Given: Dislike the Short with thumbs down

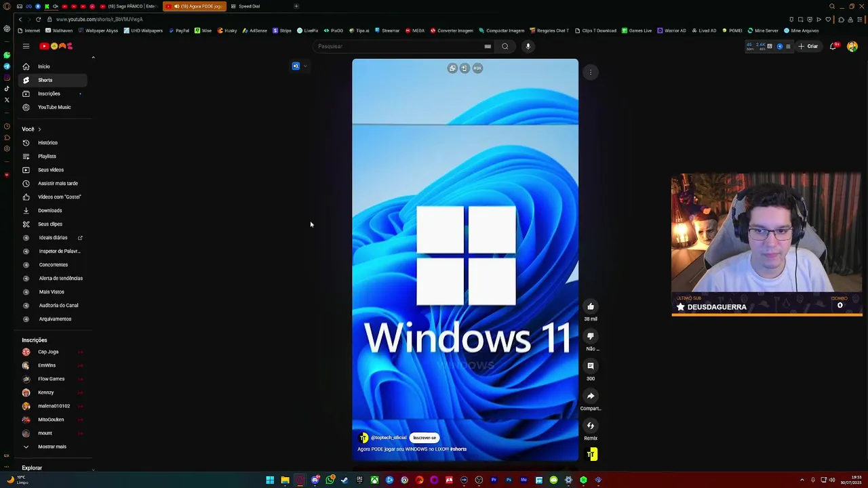Looking at the screenshot, I should pyautogui.click(x=591, y=336).
